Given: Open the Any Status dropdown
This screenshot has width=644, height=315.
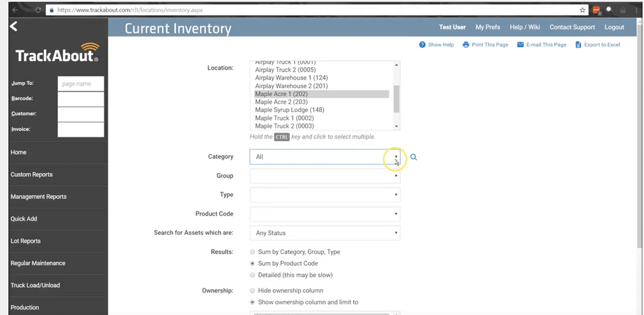Looking at the screenshot, I should pyautogui.click(x=325, y=233).
